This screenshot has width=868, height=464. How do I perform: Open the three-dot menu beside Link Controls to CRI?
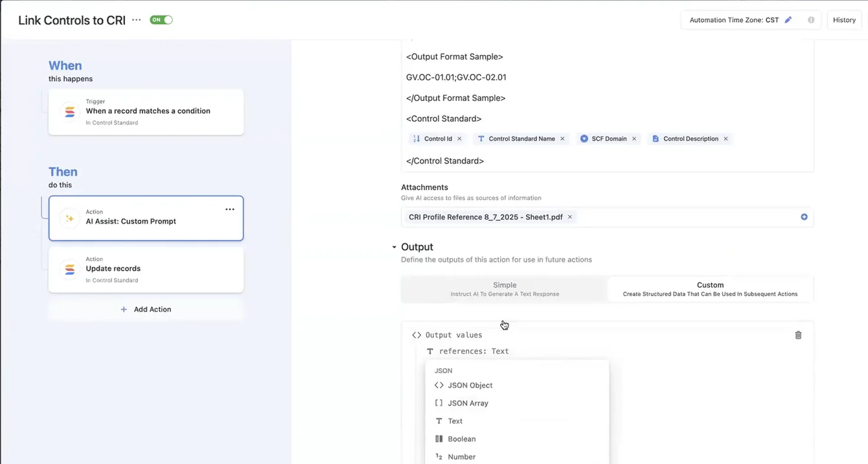(x=136, y=20)
